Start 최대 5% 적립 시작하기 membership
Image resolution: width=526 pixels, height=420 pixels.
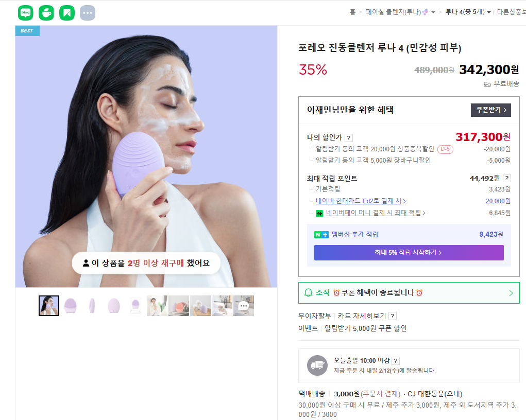409,252
